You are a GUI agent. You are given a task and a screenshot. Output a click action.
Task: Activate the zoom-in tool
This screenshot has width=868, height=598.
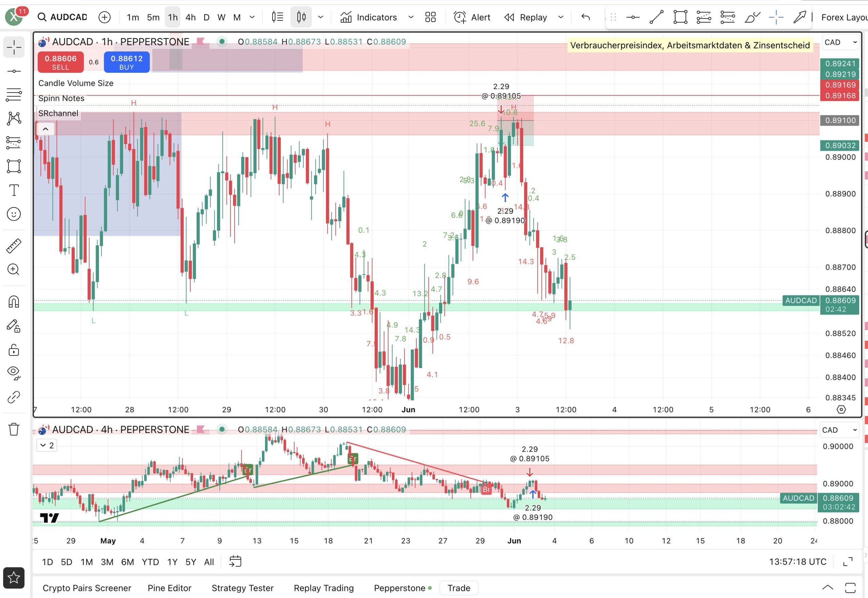[14, 269]
